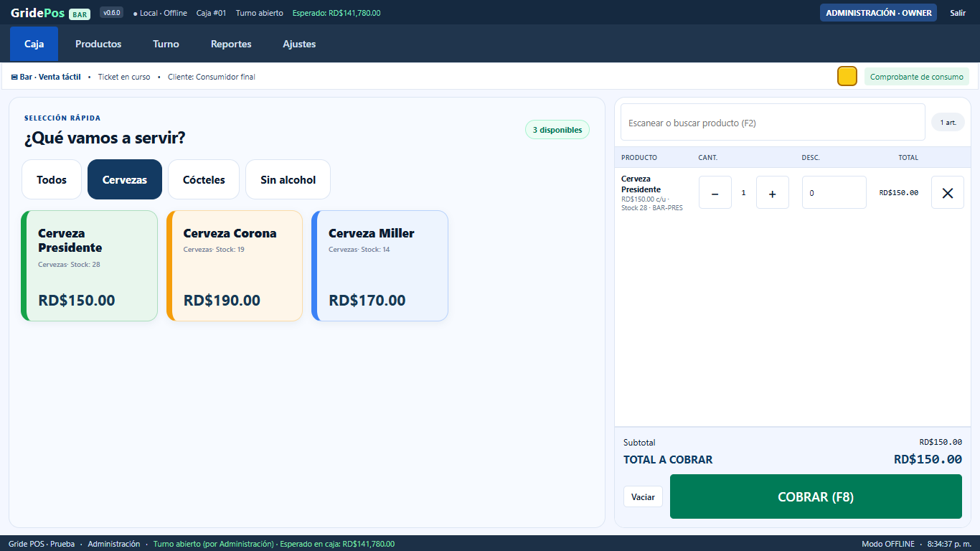
Task: Go to the Turno tab
Action: pyautogui.click(x=166, y=44)
